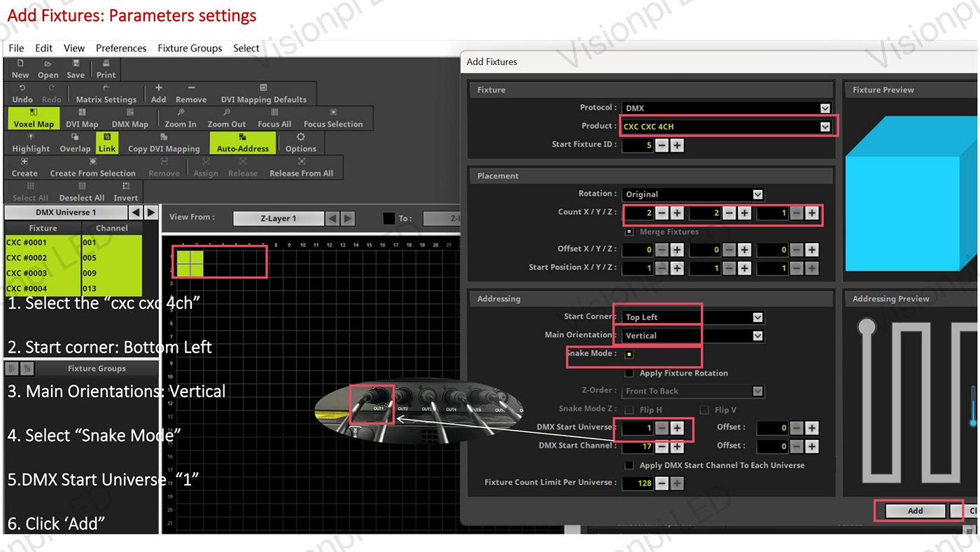
Task: Open DVI Mapping Defaults
Action: click(x=264, y=94)
